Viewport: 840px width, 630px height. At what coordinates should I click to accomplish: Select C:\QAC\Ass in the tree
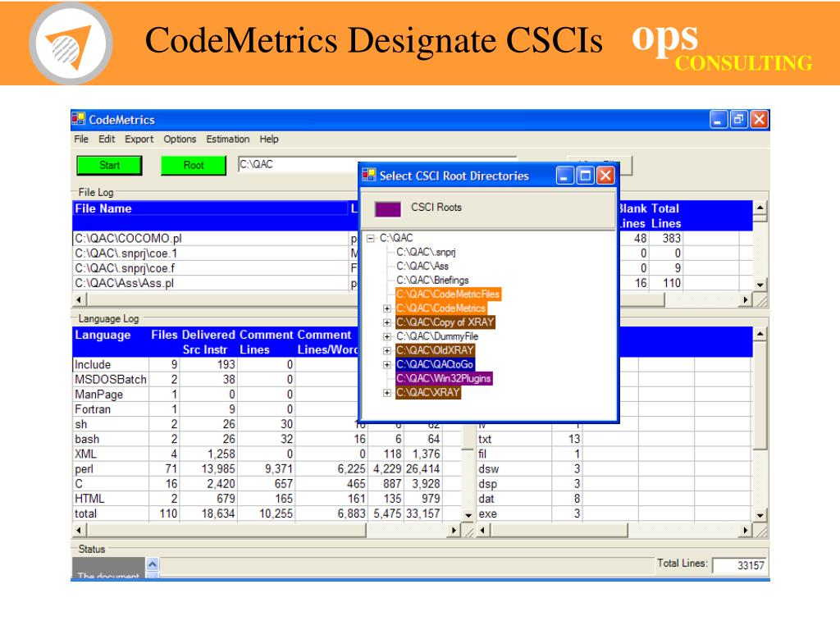point(422,267)
